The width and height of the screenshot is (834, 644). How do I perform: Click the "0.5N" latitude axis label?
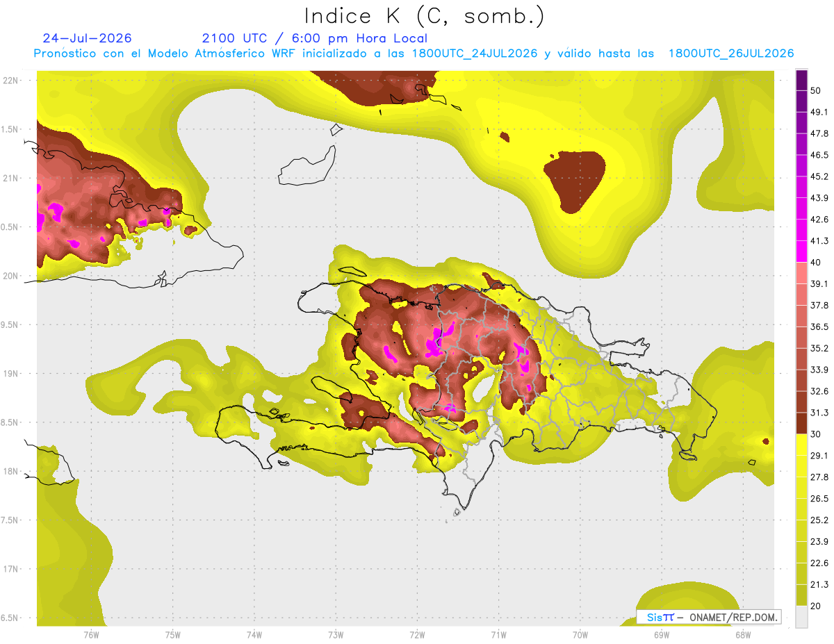(10, 226)
